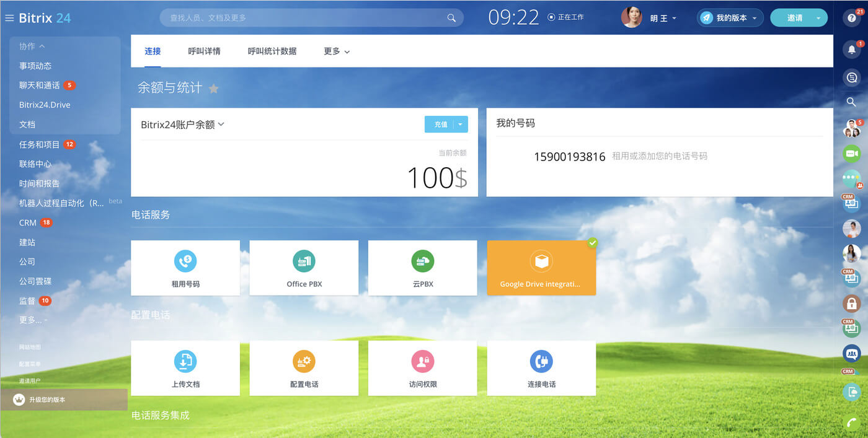This screenshot has height=438, width=868.
Task: Open the chat bubble icon in the right sidebar
Action: coord(852,77)
